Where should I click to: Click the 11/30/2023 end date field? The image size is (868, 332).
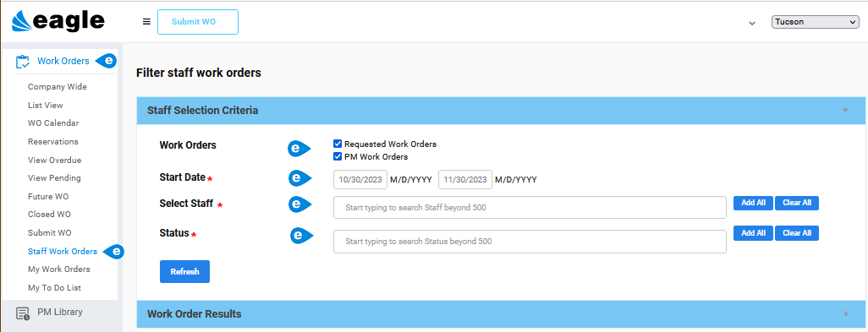coord(465,180)
